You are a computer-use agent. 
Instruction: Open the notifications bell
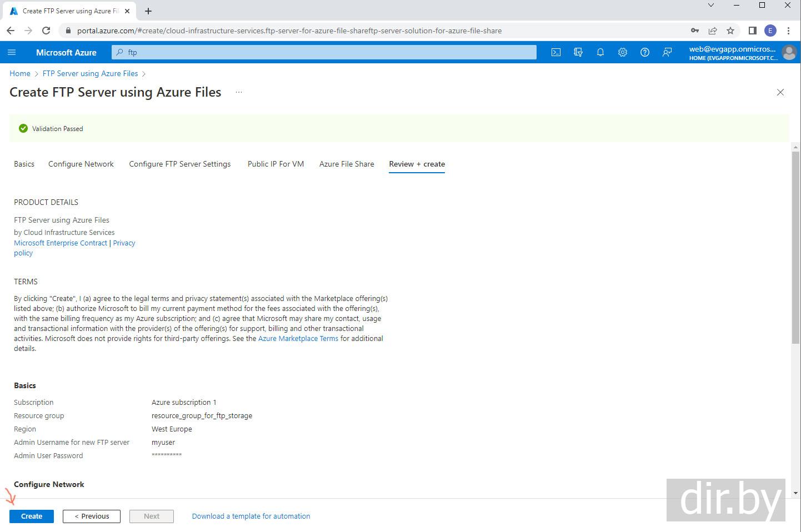[600, 52]
